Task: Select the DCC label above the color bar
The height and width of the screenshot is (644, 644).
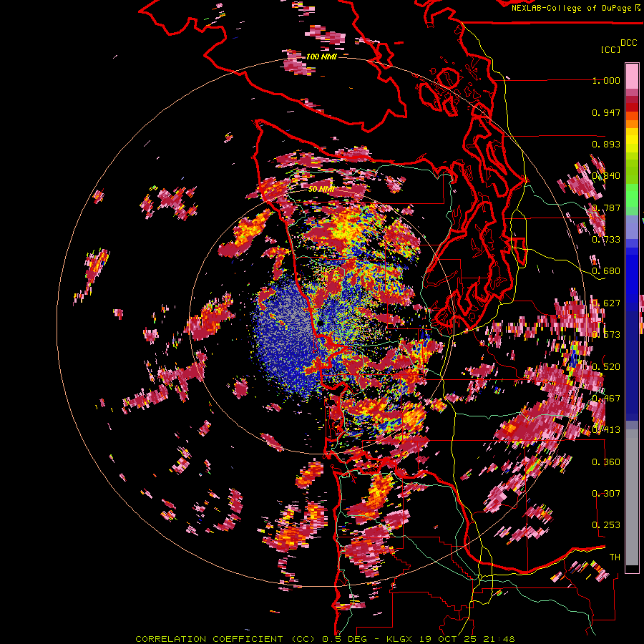Action: coord(628,43)
